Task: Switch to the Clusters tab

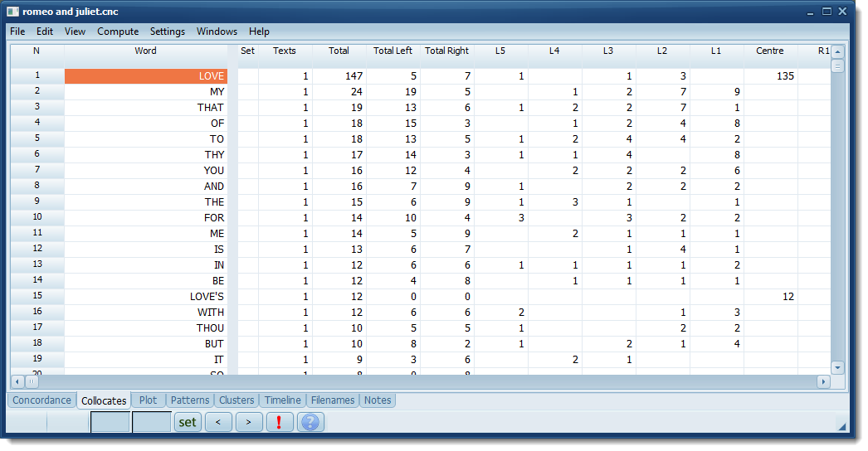Action: click(237, 400)
